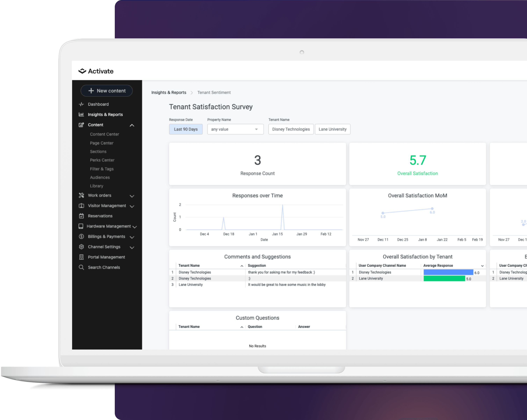Collapse the Content menu section

132,125
